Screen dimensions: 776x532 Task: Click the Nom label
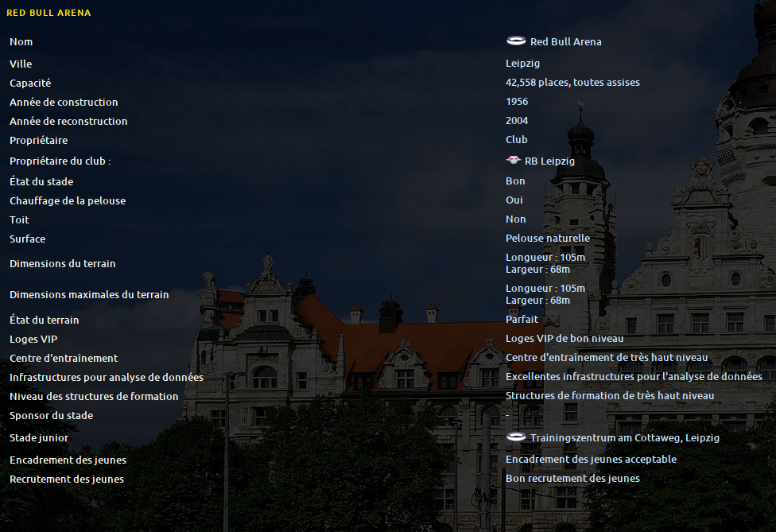pyautogui.click(x=21, y=42)
